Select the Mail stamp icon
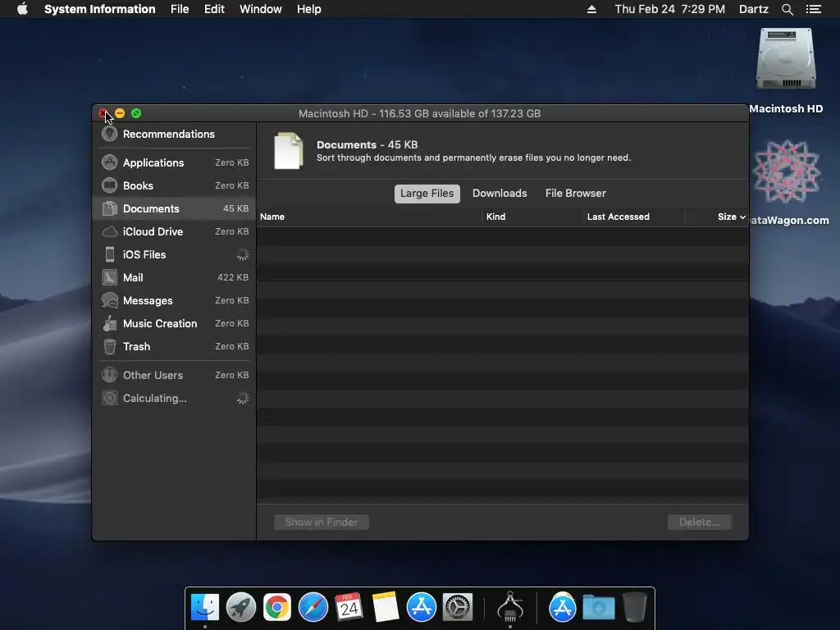840x630 pixels. coord(109,277)
